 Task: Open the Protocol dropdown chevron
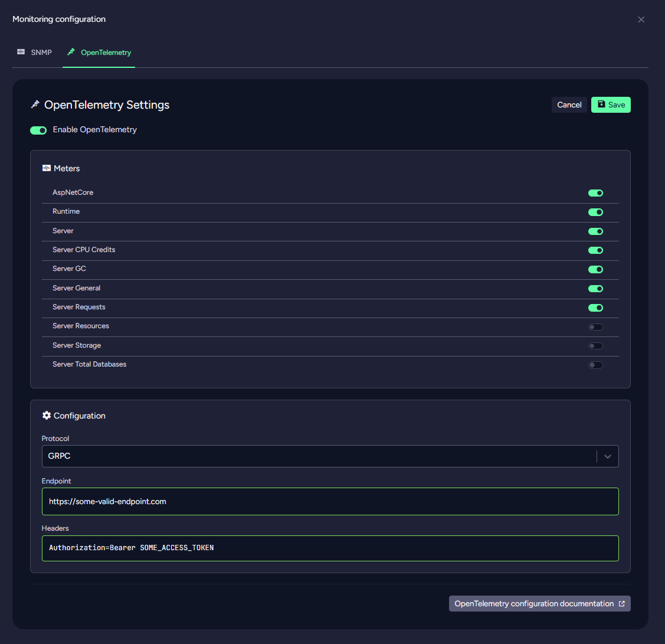pyautogui.click(x=607, y=456)
